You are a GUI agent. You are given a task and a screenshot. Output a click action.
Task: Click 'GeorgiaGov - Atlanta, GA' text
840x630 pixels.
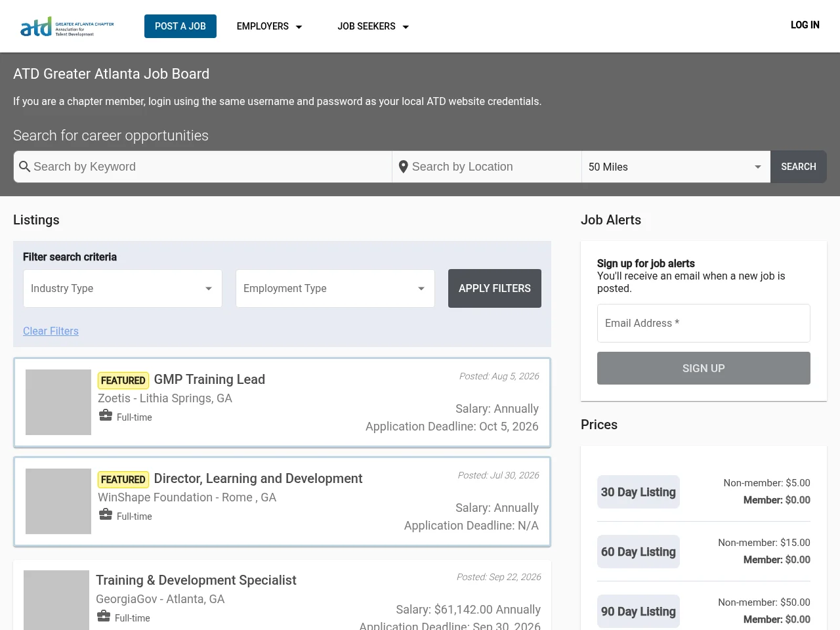[160, 599]
